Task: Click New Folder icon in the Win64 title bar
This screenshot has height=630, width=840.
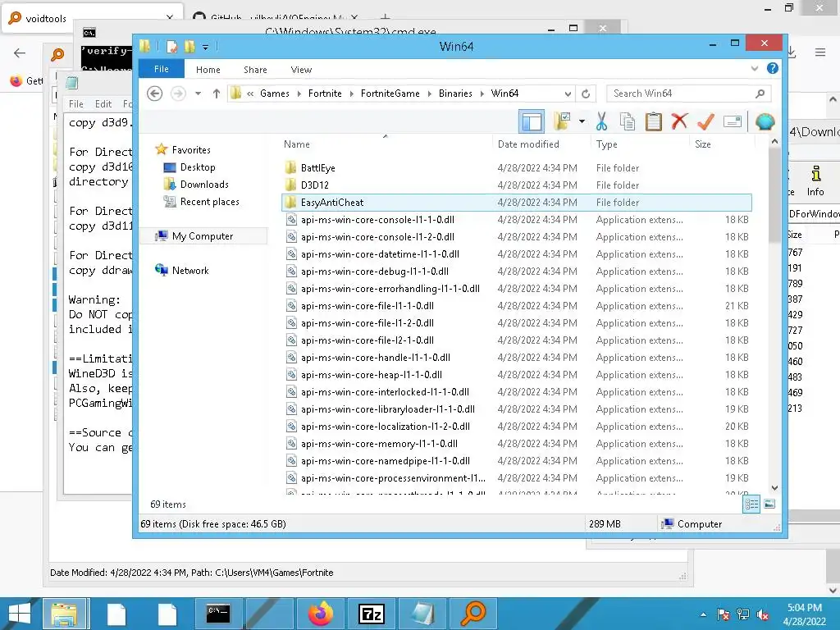Action: 189,47
